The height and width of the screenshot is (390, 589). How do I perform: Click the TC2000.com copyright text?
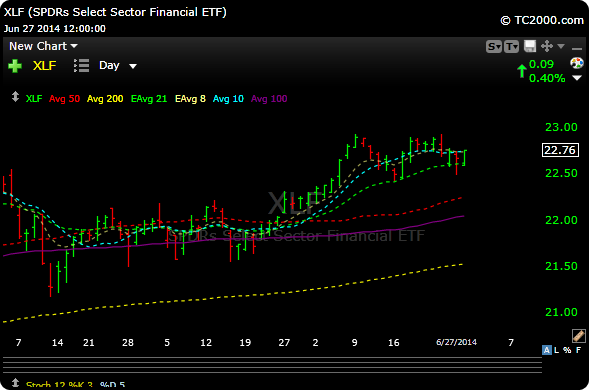(x=542, y=20)
